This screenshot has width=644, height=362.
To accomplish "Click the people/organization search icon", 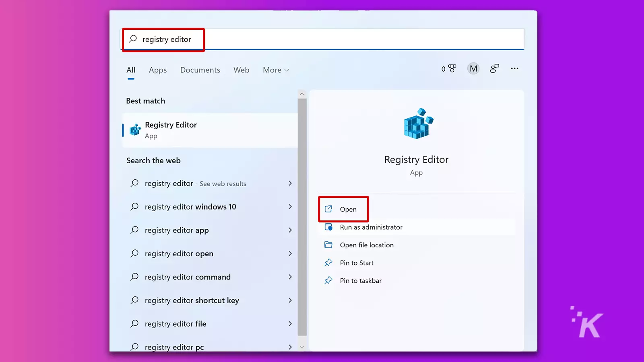I will coord(494,68).
